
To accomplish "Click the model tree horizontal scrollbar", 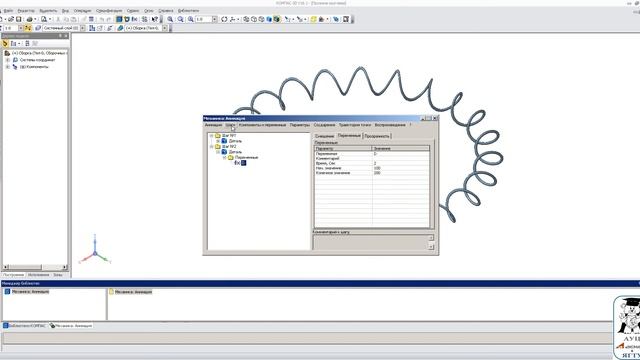I will tap(35, 267).
